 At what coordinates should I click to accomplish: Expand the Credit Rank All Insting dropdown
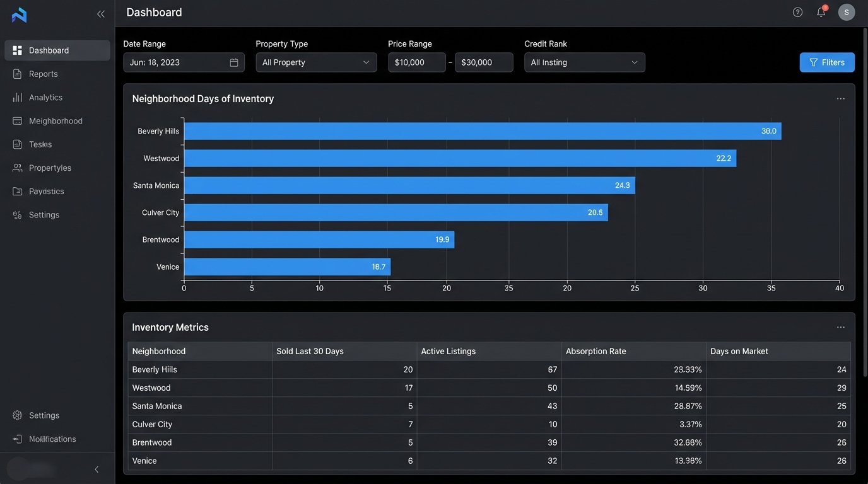tap(584, 62)
